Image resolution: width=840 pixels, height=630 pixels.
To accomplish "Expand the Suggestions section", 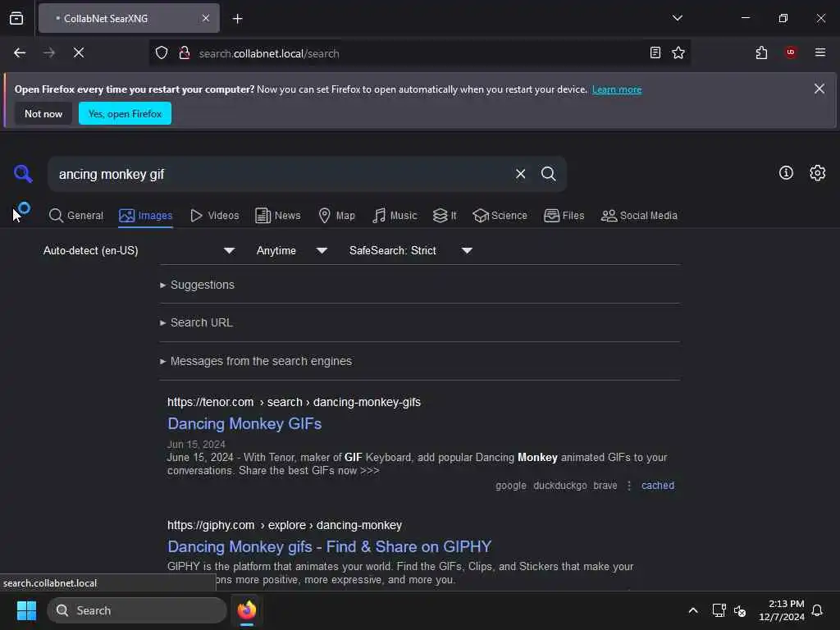I will coord(198,285).
